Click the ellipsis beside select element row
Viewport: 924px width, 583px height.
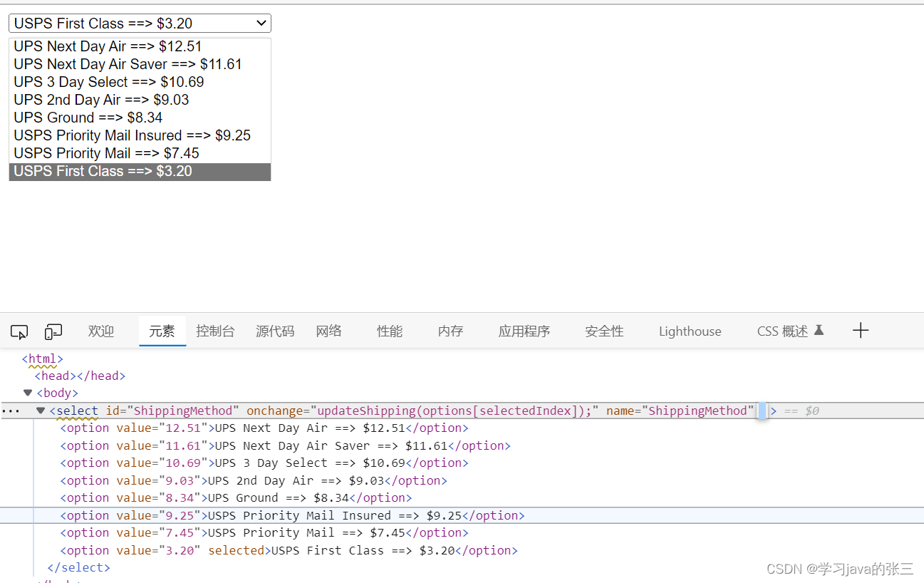[11, 411]
